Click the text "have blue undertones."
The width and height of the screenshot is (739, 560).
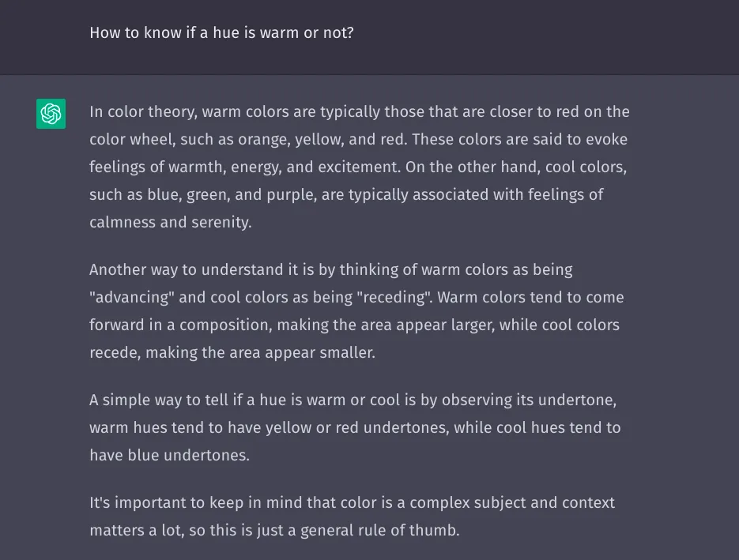click(169, 456)
